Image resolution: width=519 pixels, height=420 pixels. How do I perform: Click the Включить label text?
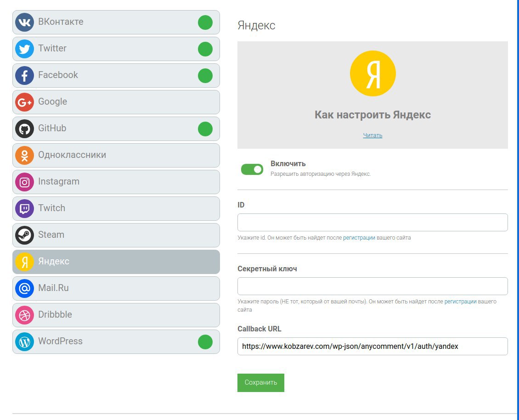click(x=288, y=164)
